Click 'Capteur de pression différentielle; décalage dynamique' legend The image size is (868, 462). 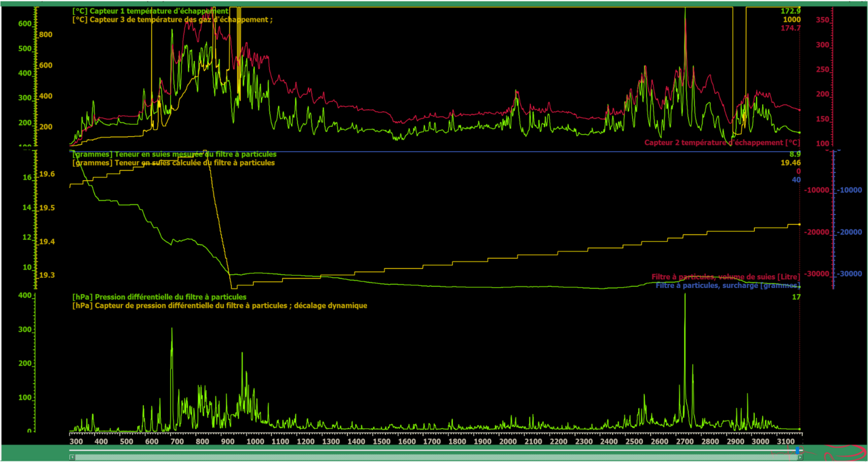click(x=220, y=306)
